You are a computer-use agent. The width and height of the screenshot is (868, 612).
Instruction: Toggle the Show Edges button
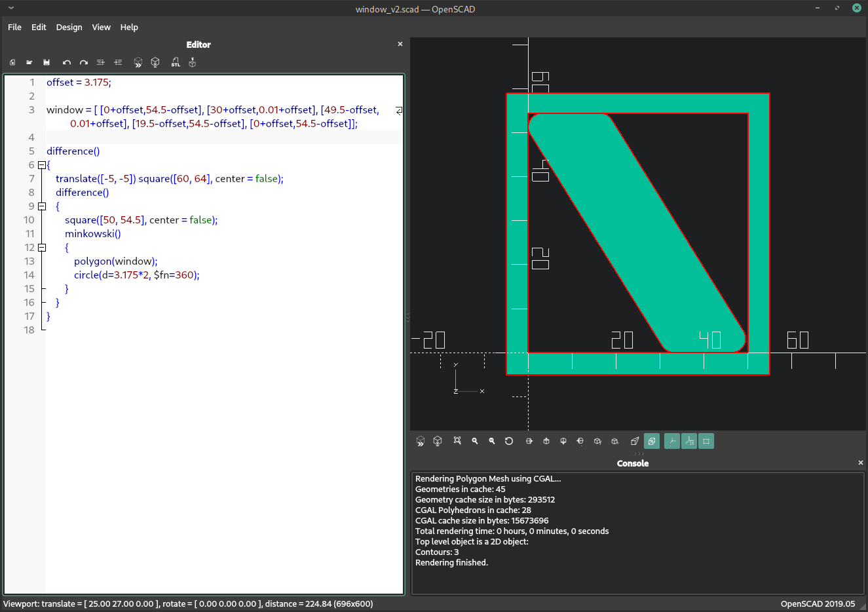point(706,441)
